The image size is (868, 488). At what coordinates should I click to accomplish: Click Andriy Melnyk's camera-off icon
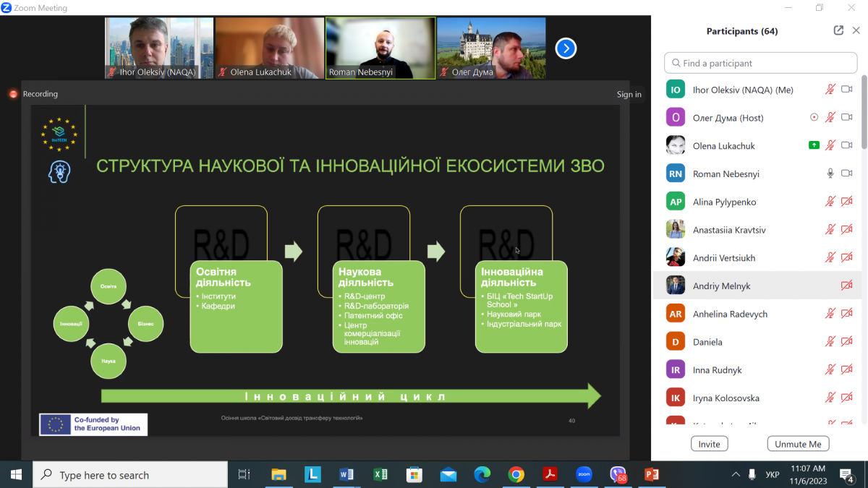(847, 286)
